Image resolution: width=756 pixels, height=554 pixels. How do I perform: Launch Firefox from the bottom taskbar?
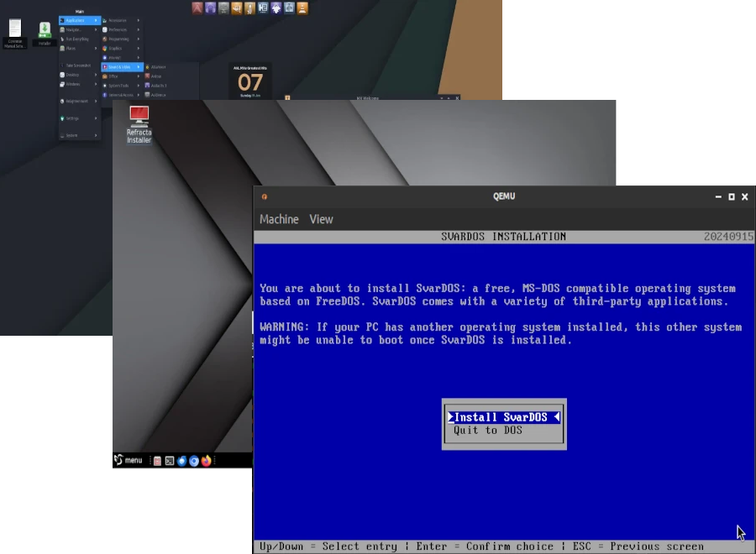click(x=207, y=461)
